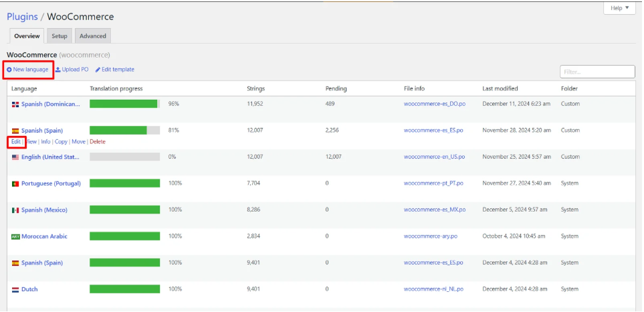644x312 pixels.
Task: Open Spanish (Dominican... language link
Action: click(51, 104)
